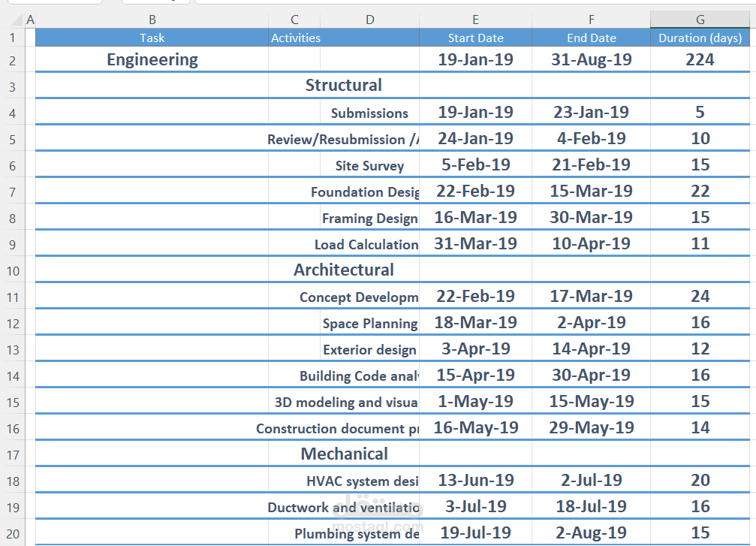Select the 18-Mar-19 start date cell
The width and height of the screenshot is (756, 546).
point(475,322)
